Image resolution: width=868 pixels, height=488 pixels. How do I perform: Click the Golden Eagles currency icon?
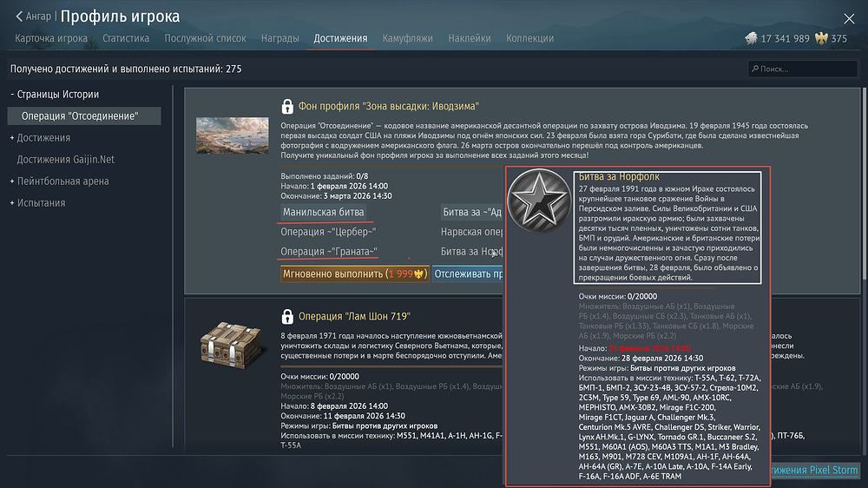821,38
